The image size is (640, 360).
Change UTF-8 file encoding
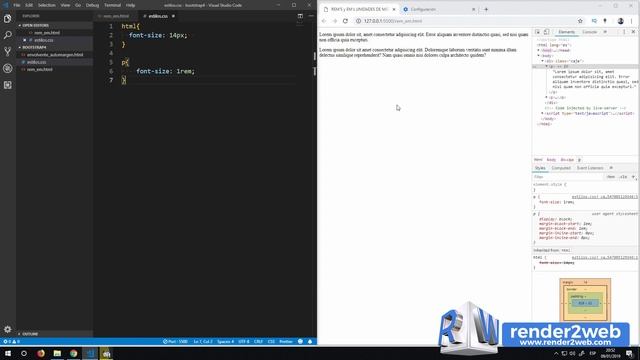click(244, 342)
